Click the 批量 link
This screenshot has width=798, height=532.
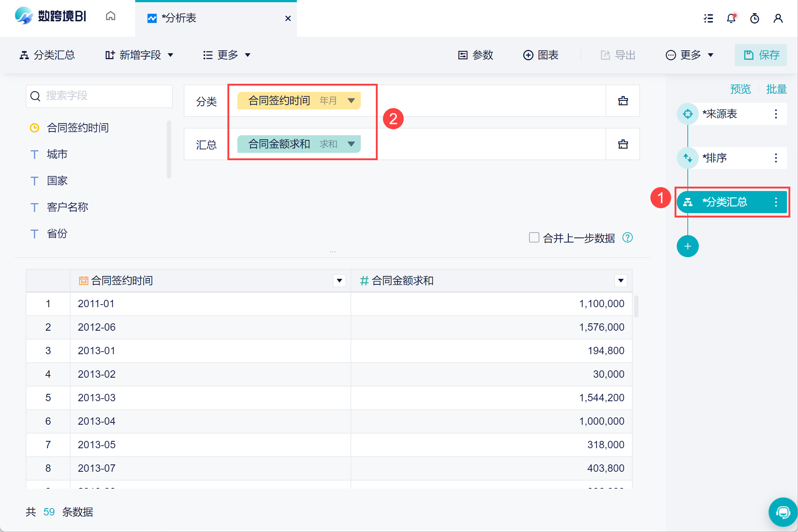[776, 89]
